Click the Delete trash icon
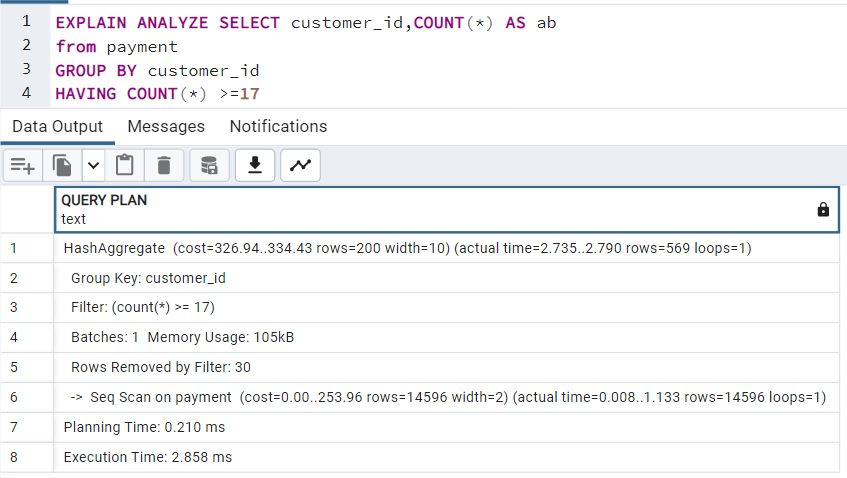Viewport: 847px width, 478px height. pyautogui.click(x=164, y=165)
